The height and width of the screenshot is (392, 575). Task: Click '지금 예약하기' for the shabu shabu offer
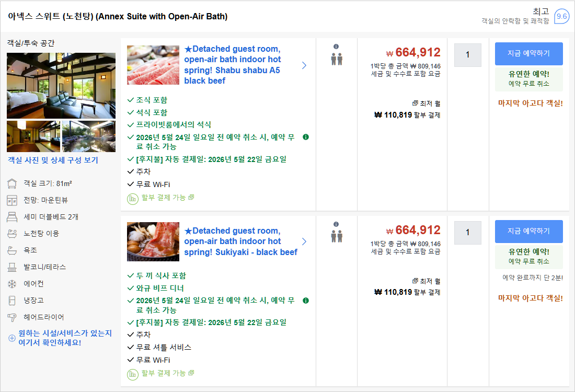[528, 54]
